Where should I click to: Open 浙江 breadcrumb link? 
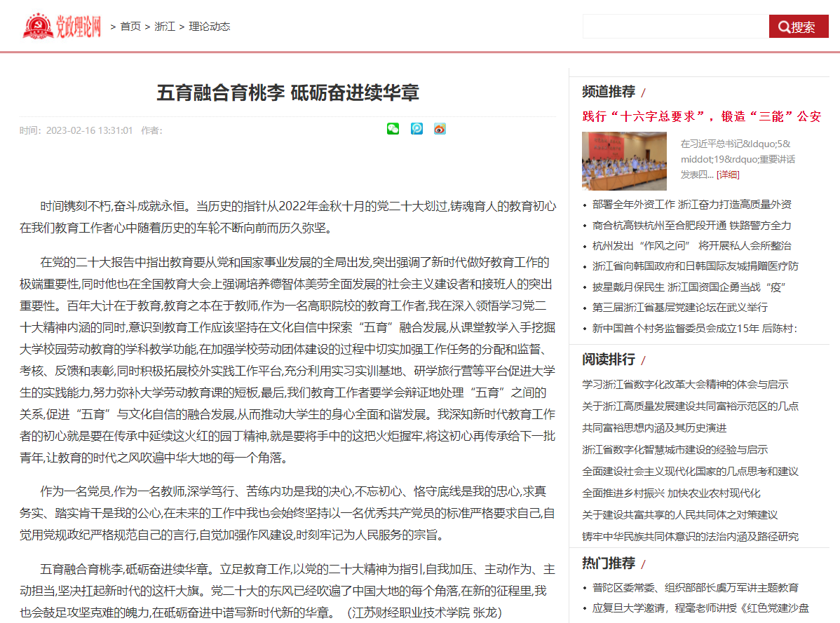click(x=165, y=26)
